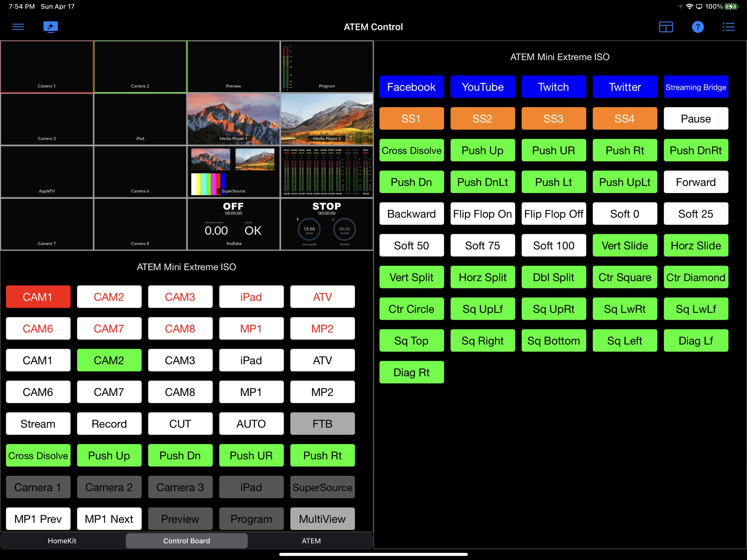
Task: Tap the YouTube streaming status tile
Action: click(x=233, y=224)
